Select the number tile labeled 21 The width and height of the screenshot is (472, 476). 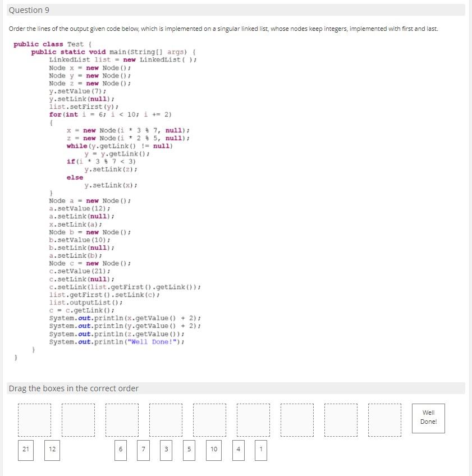(x=26, y=450)
